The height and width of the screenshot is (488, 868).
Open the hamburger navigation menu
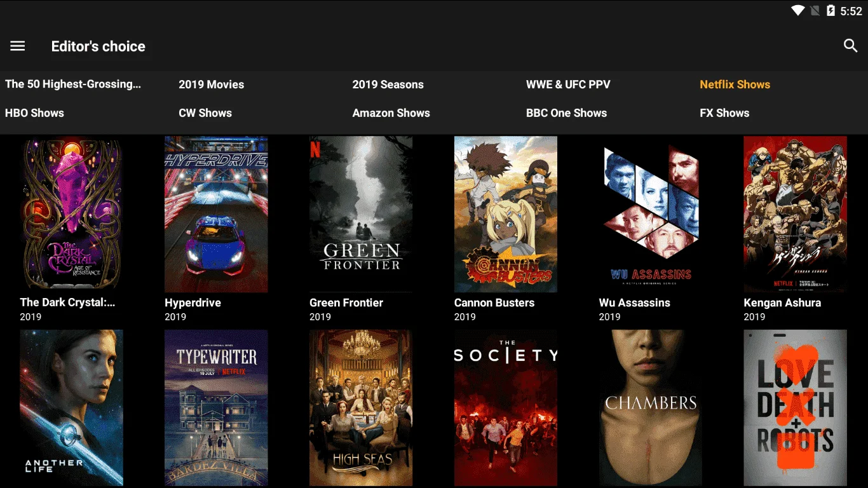[18, 46]
